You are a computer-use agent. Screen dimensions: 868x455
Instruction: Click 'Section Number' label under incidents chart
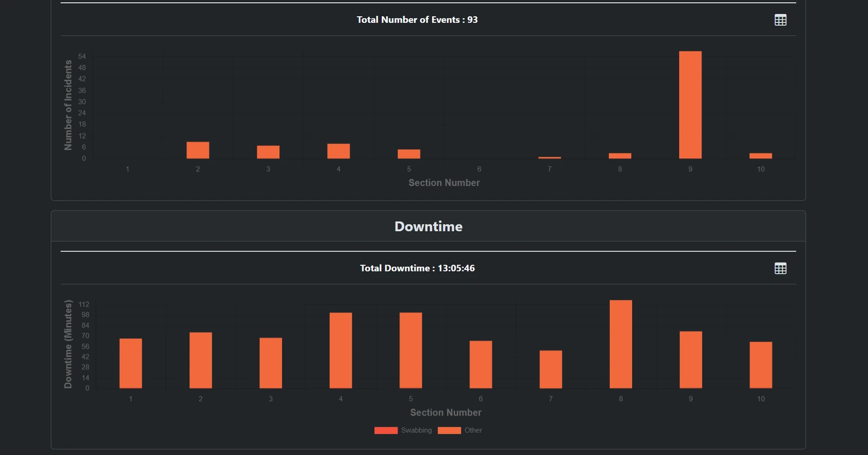click(x=444, y=183)
